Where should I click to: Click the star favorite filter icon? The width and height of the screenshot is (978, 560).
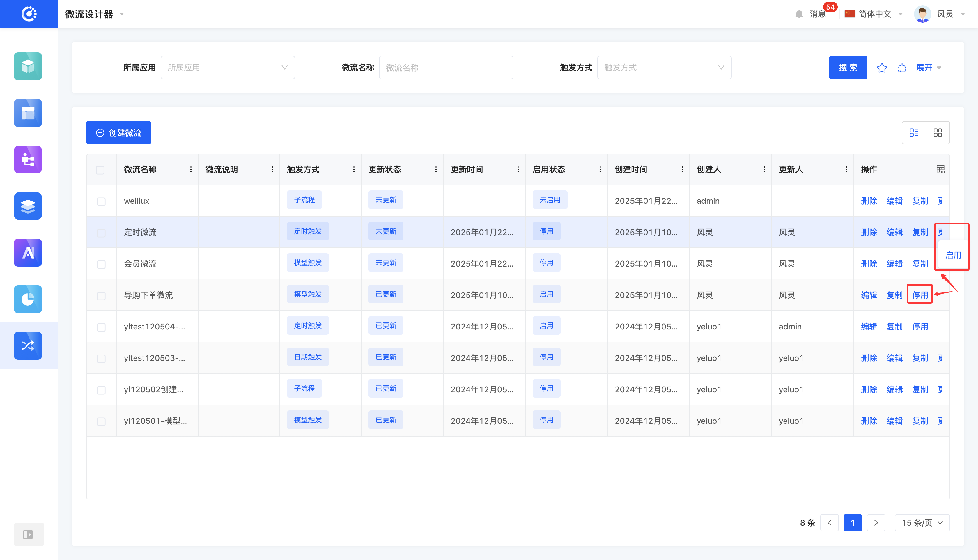click(x=881, y=68)
